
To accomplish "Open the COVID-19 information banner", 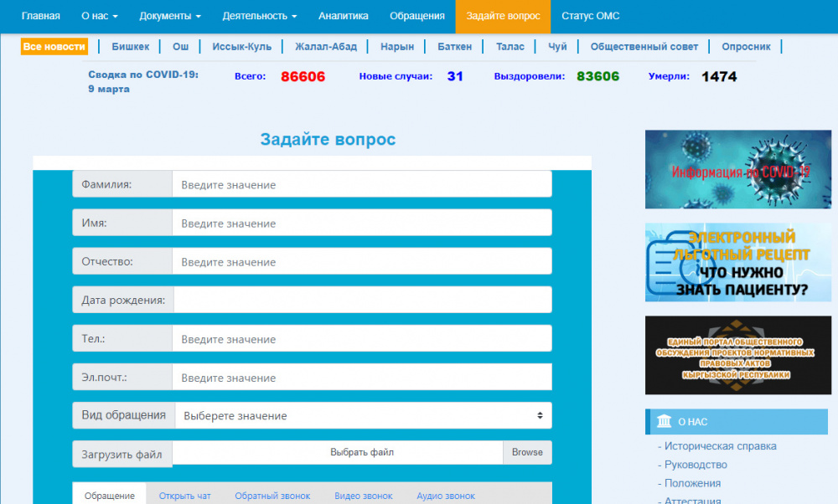I will 737,169.
